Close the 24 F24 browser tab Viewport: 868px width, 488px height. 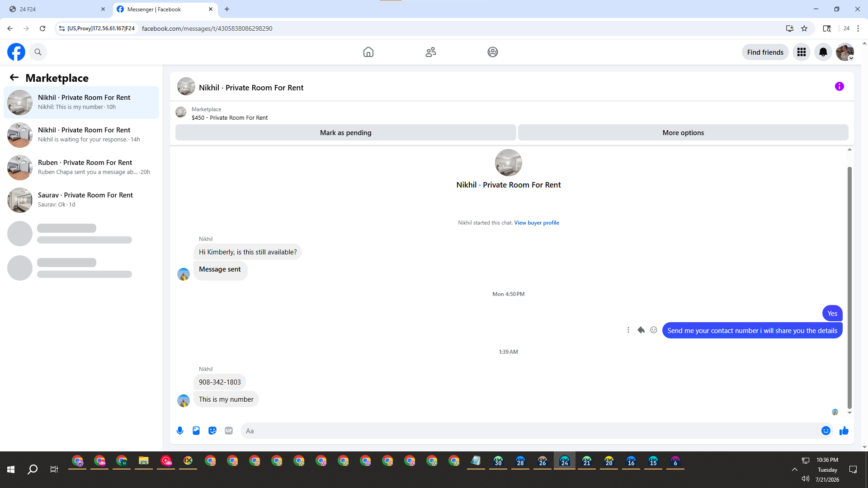point(103,9)
